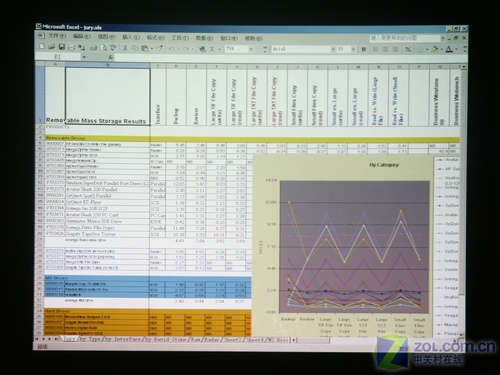Click the fx insert function button
500x375 pixels.
click(111, 57)
